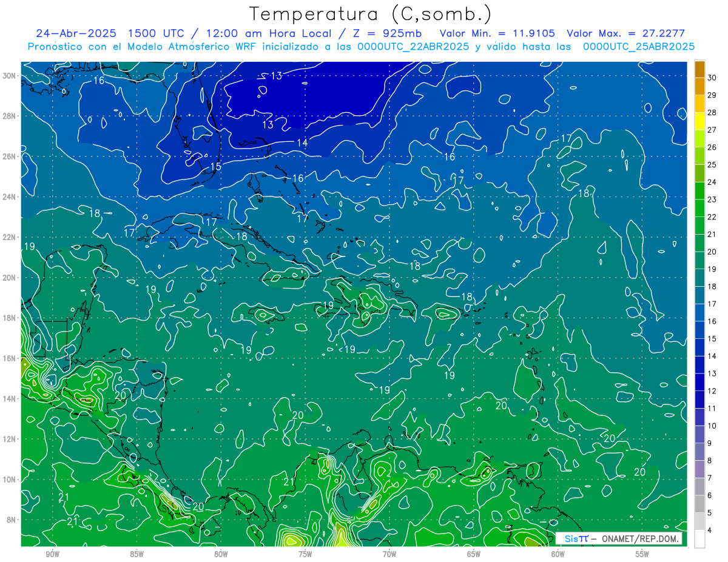
Task: Click the "85W" longitude label
Action: [136, 554]
